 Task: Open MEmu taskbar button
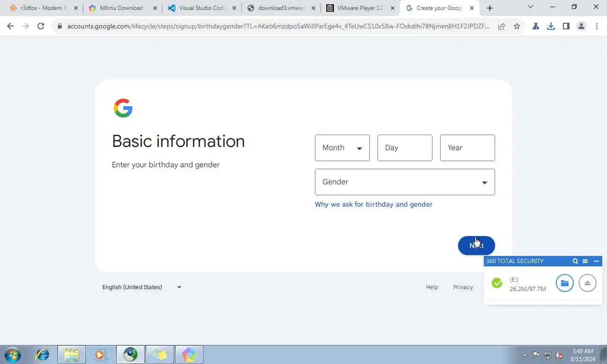pyautogui.click(x=189, y=355)
